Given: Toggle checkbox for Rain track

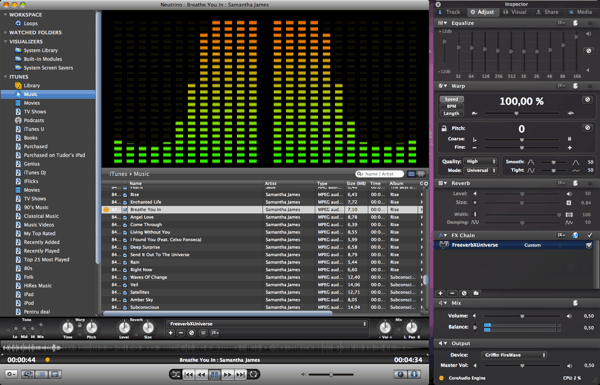Looking at the screenshot, I should click(125, 263).
